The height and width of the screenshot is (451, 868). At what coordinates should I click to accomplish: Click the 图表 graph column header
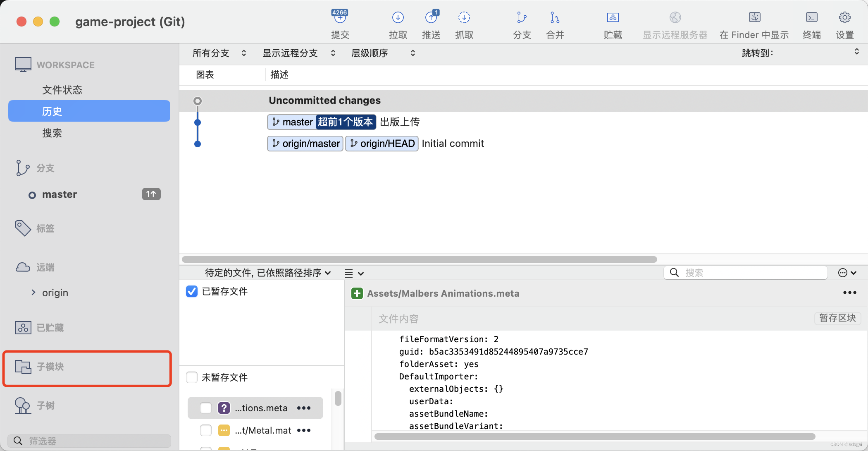(x=205, y=74)
